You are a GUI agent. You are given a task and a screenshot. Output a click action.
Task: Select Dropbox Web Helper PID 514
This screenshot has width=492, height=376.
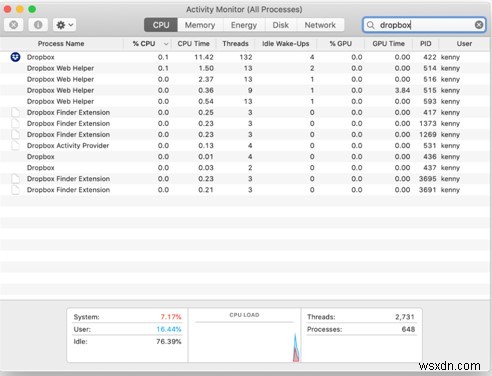[x=245, y=68]
